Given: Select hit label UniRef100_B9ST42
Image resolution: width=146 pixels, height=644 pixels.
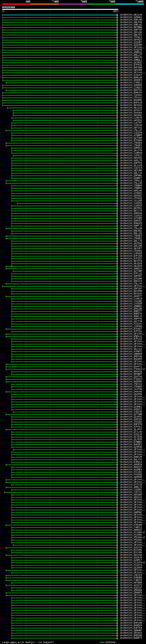Looking at the screenshot, I should point(131,90).
